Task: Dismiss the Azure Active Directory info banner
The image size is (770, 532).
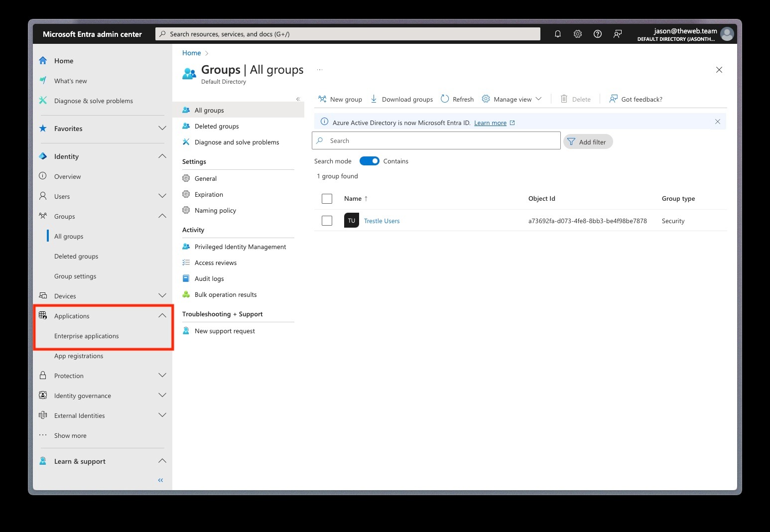Action: click(x=718, y=122)
